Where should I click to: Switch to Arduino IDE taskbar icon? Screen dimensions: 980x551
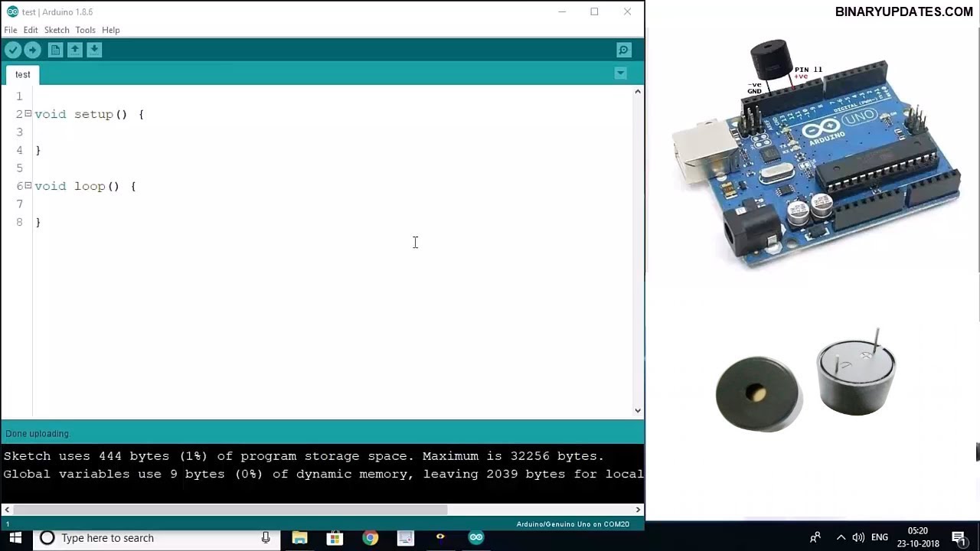click(x=476, y=538)
